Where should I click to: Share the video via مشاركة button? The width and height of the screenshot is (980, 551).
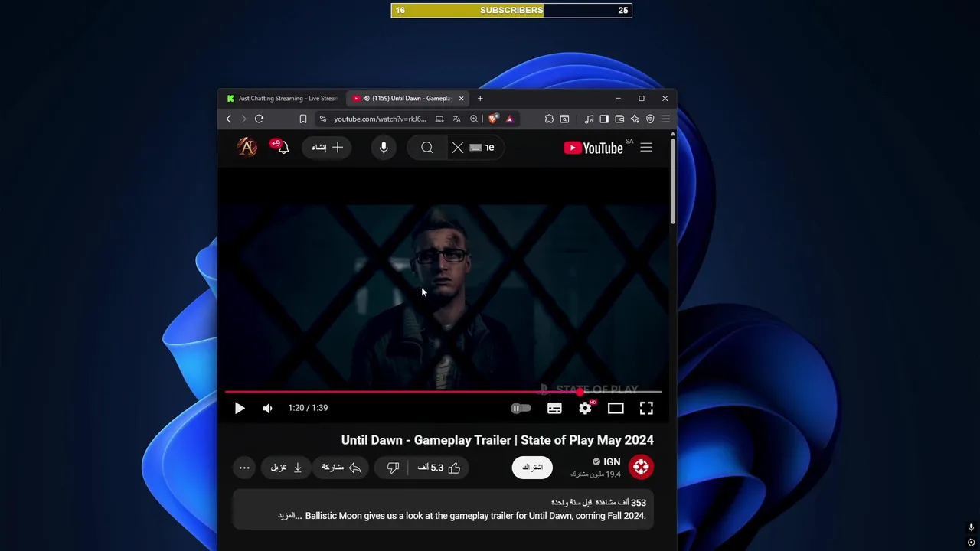[x=341, y=468]
